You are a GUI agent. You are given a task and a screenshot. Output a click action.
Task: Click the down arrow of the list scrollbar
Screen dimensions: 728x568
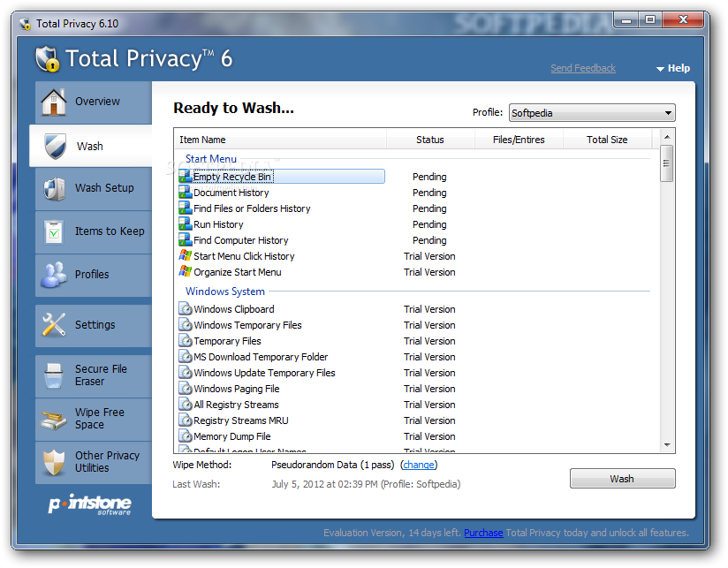667,446
